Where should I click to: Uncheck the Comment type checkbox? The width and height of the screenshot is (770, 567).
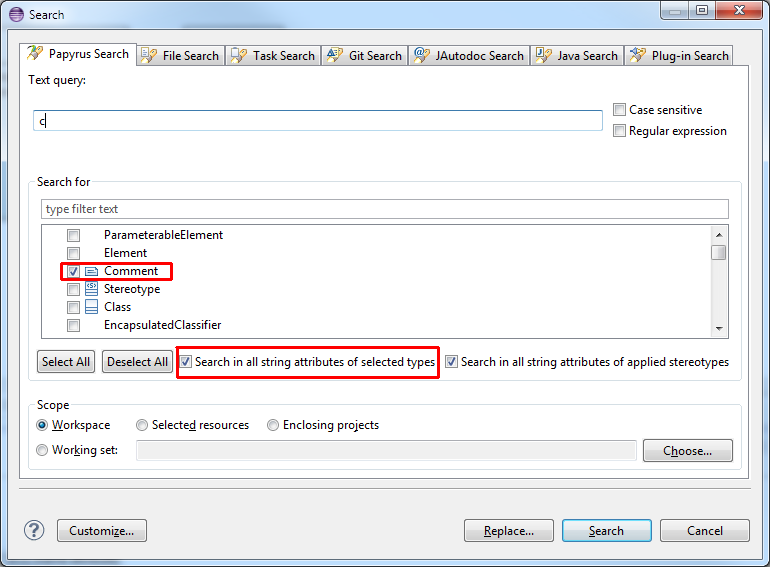click(x=74, y=271)
